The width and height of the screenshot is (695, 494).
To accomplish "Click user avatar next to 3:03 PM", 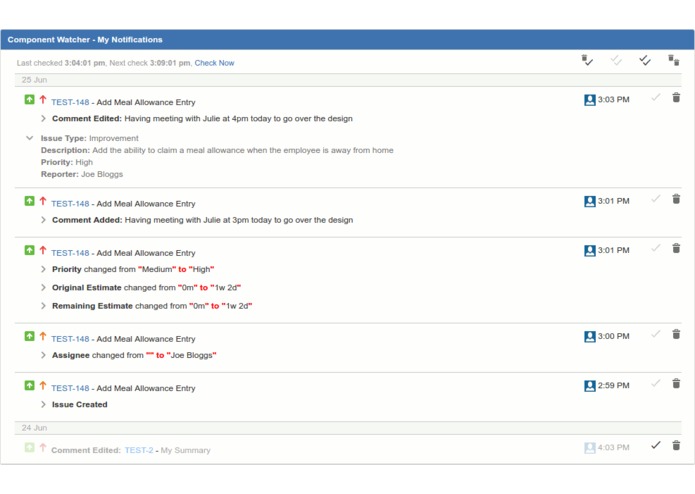I will click(x=590, y=100).
